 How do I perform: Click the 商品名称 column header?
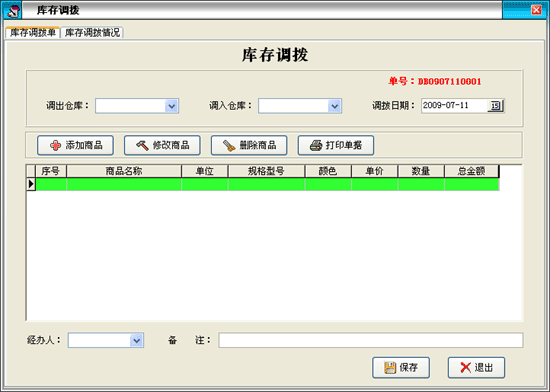pos(124,171)
